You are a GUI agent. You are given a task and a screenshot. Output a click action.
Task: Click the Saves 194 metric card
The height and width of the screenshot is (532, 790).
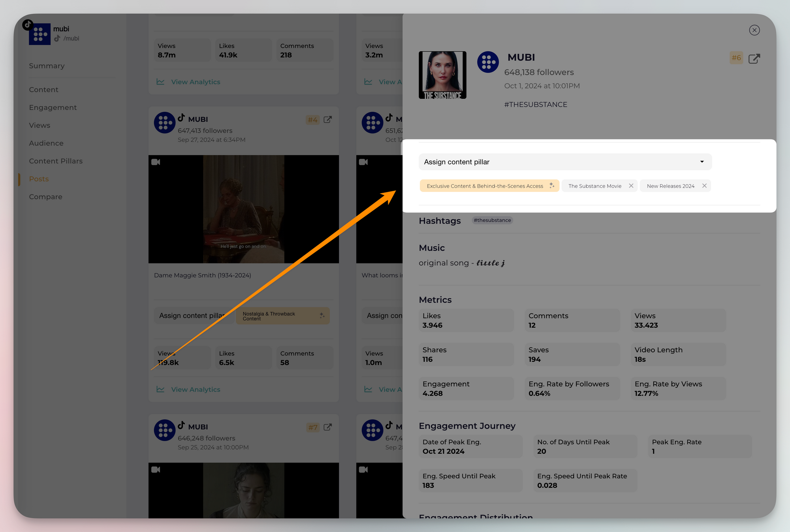(x=572, y=354)
